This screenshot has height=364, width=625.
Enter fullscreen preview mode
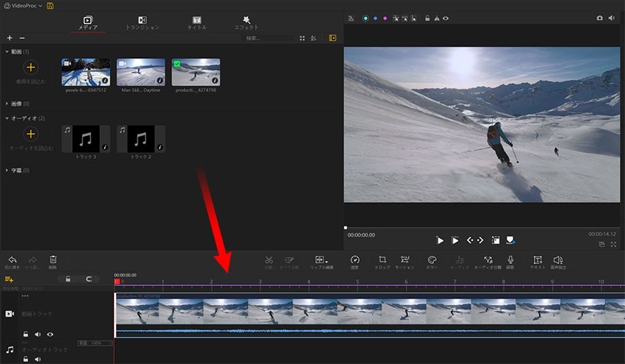[x=613, y=244]
